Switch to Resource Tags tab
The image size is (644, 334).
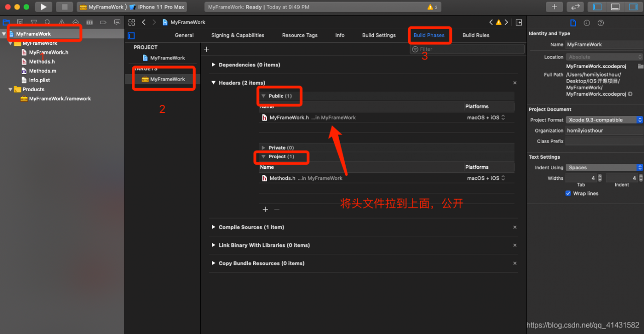pyautogui.click(x=300, y=35)
